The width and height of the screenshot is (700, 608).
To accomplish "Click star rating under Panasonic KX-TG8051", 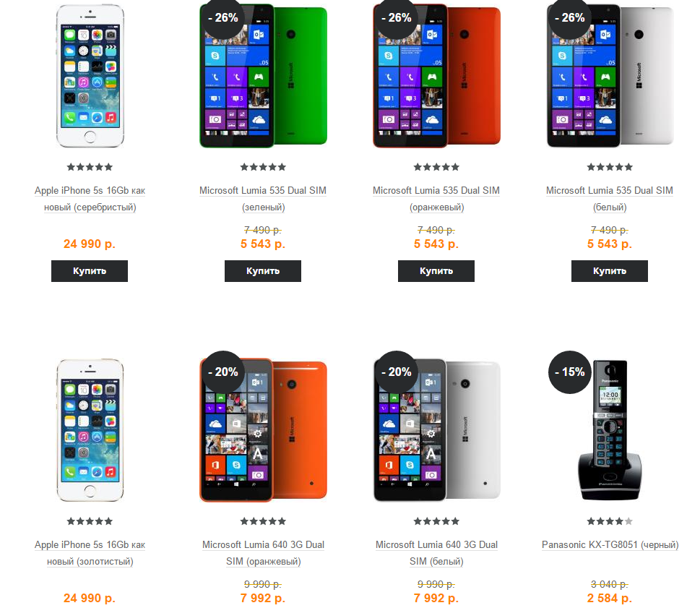I will tap(610, 521).
